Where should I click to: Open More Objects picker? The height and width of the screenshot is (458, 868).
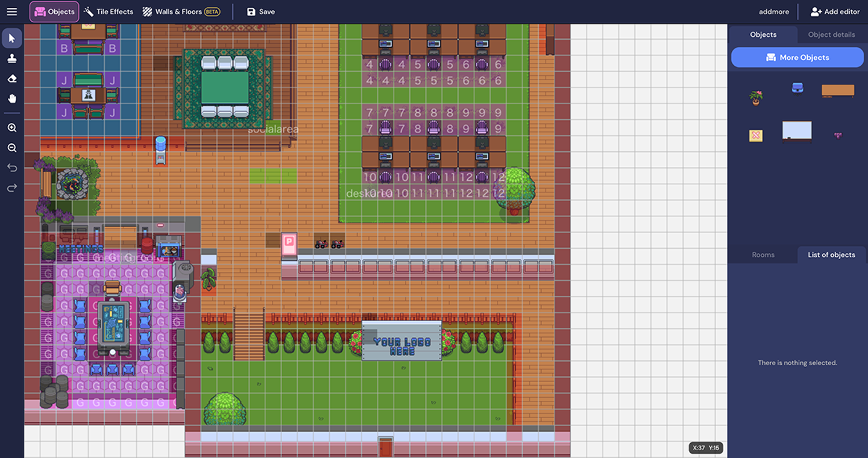point(797,57)
